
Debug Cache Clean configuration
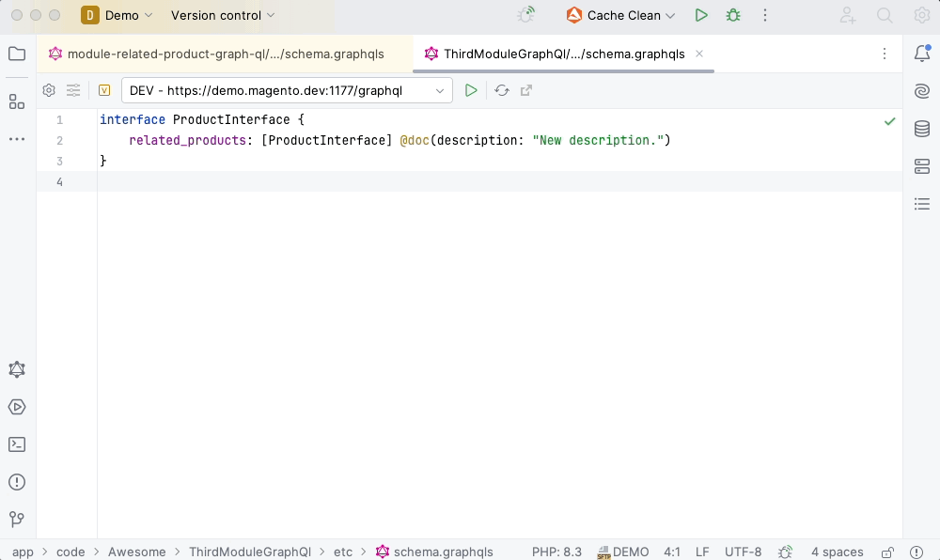[733, 16]
